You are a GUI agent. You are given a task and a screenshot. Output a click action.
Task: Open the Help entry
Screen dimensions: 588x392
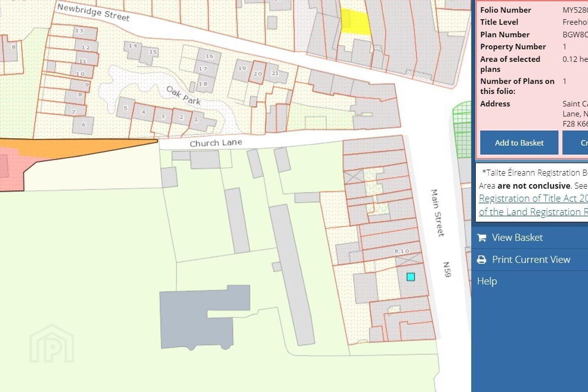tap(487, 281)
